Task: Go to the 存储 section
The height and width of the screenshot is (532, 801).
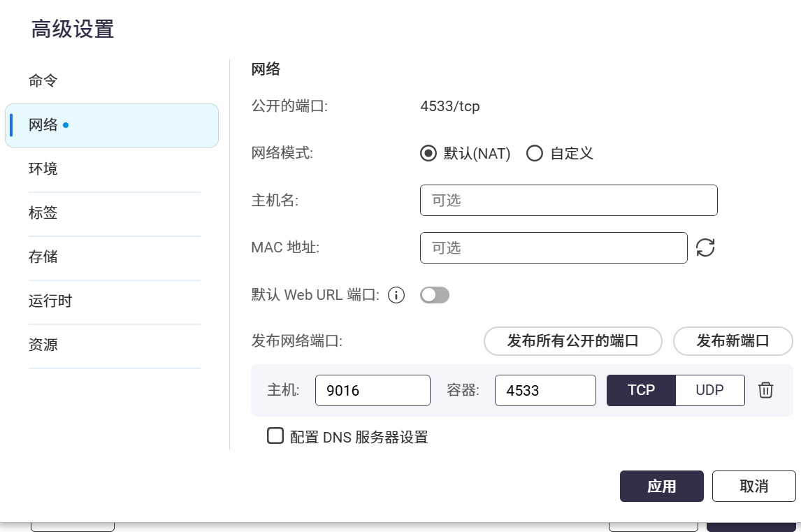Action: (x=43, y=257)
